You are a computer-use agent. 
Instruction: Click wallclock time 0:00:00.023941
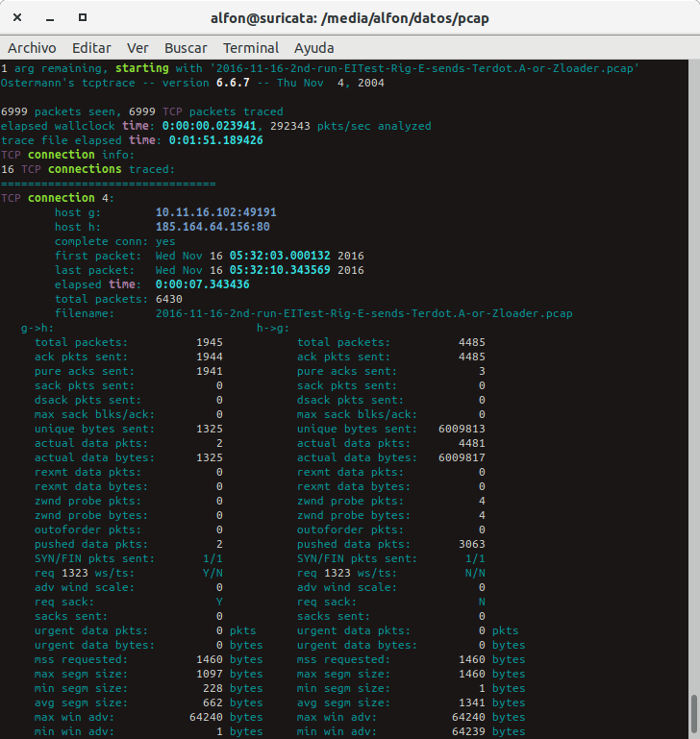[210, 126]
